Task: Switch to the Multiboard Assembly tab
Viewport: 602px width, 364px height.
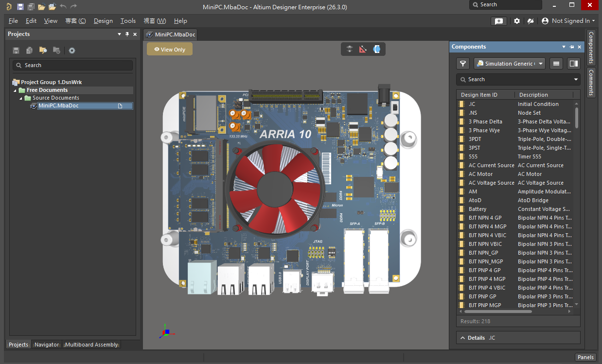Action: click(x=91, y=345)
